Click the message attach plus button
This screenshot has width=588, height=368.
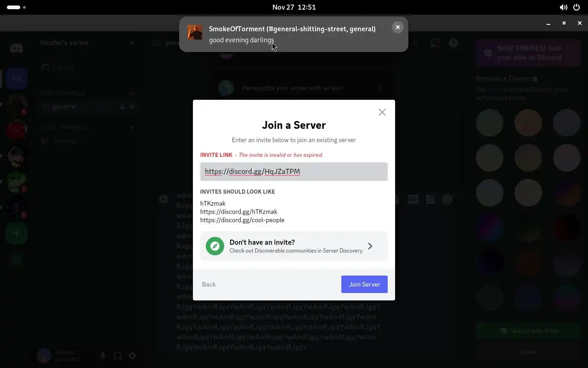pyautogui.click(x=164, y=199)
